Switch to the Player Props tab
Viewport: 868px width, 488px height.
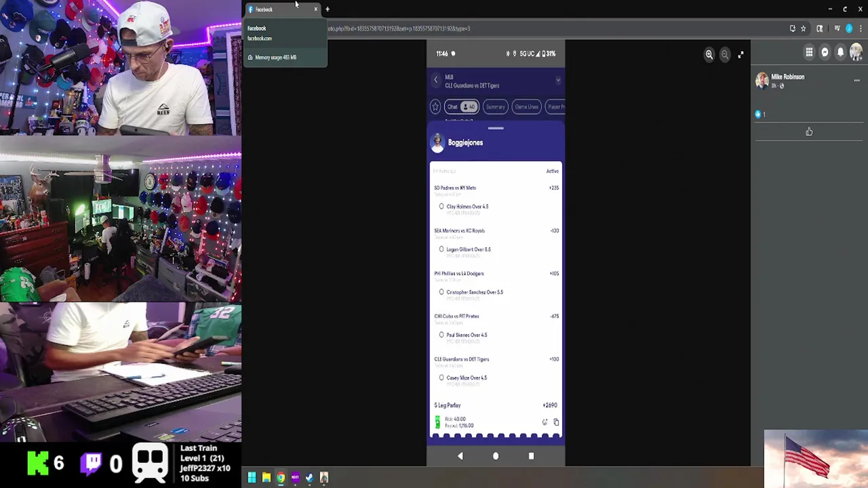click(x=555, y=106)
